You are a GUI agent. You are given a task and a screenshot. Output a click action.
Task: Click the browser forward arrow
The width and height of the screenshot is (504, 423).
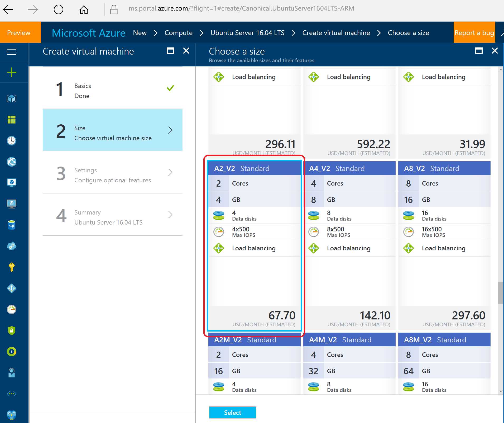coord(33,10)
